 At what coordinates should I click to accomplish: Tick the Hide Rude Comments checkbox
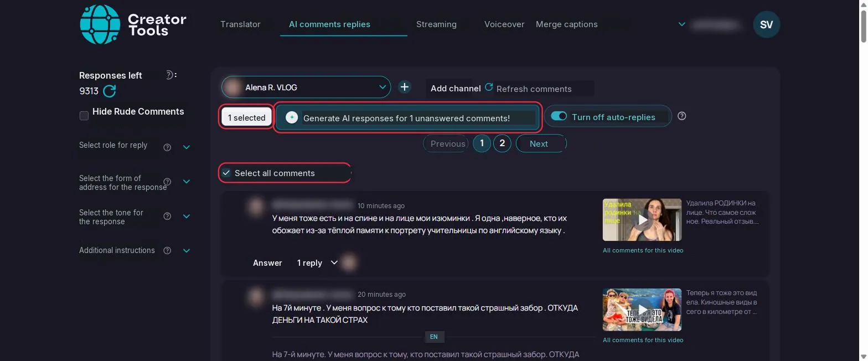click(x=84, y=116)
